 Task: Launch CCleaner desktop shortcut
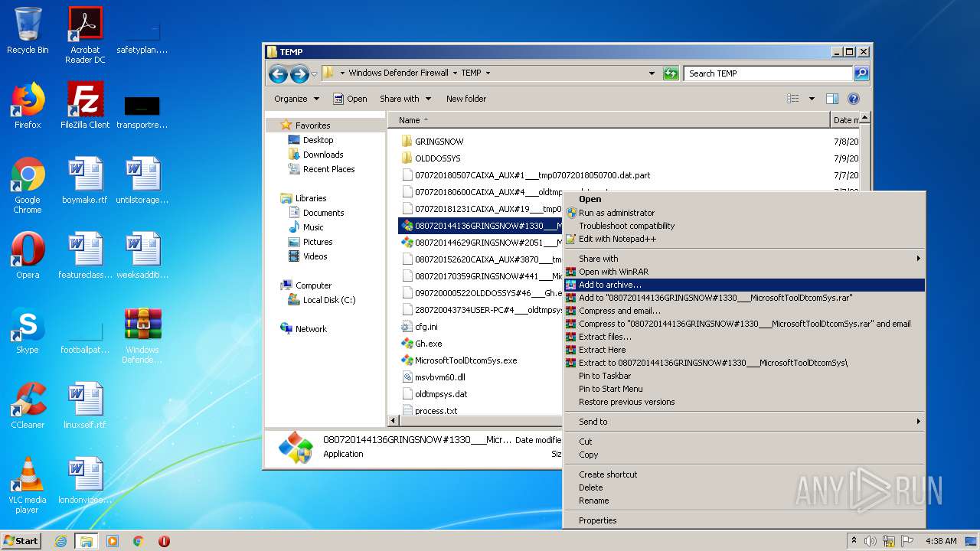tap(28, 406)
